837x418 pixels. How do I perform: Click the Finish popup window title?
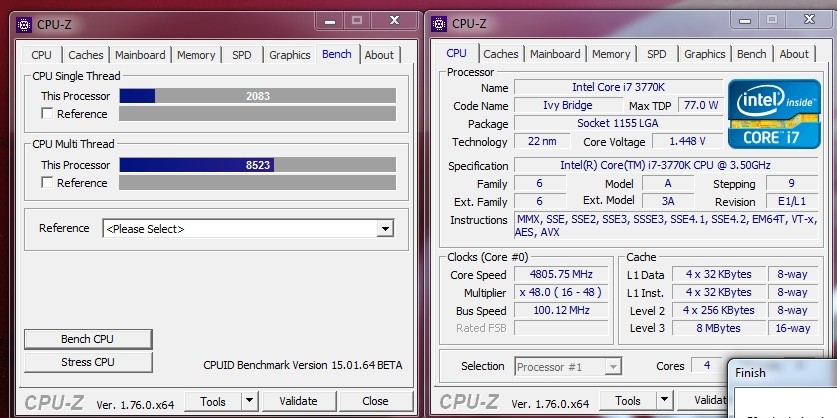pyautogui.click(x=750, y=373)
